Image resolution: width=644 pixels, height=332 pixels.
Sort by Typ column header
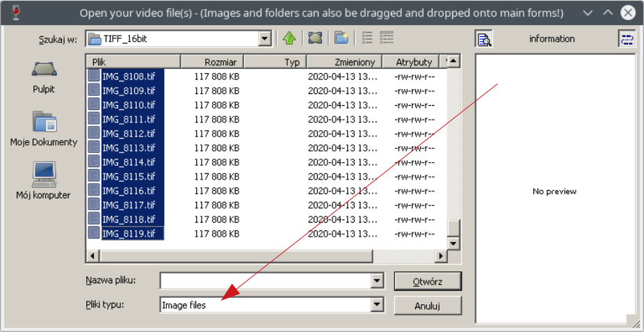coord(275,62)
